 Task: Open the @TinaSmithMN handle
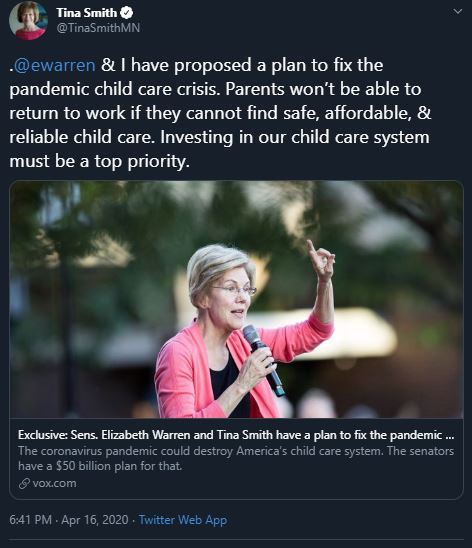tap(98, 28)
